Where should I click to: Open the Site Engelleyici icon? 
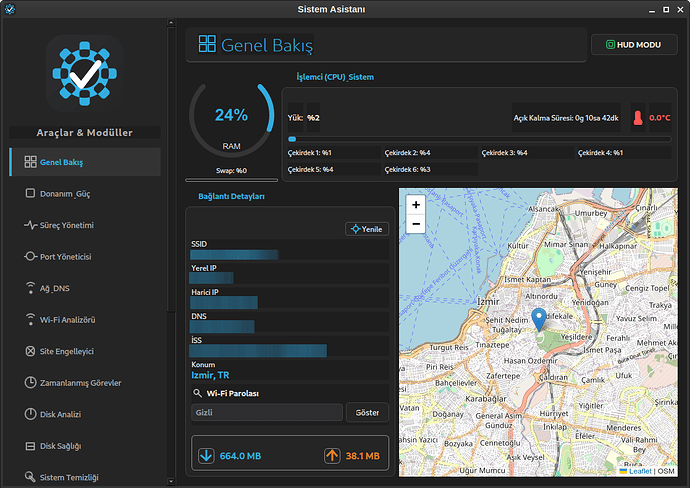30,351
